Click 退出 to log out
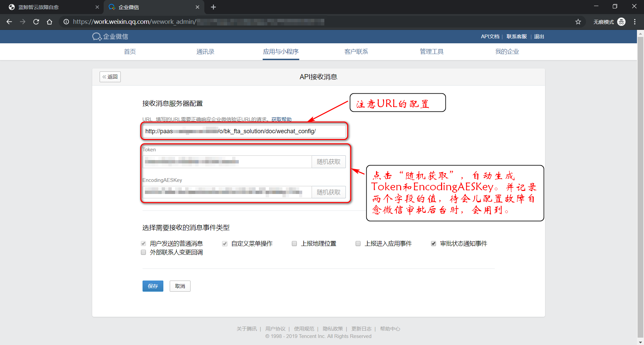The height and width of the screenshot is (345, 644). [539, 37]
